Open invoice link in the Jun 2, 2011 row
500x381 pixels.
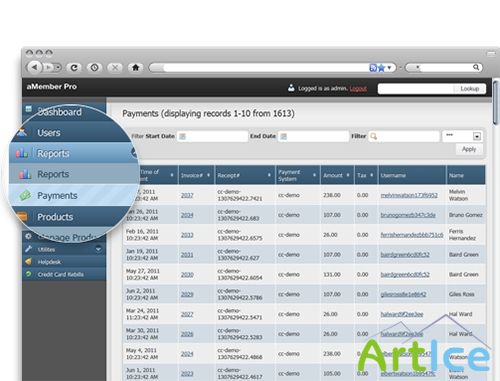click(x=187, y=294)
